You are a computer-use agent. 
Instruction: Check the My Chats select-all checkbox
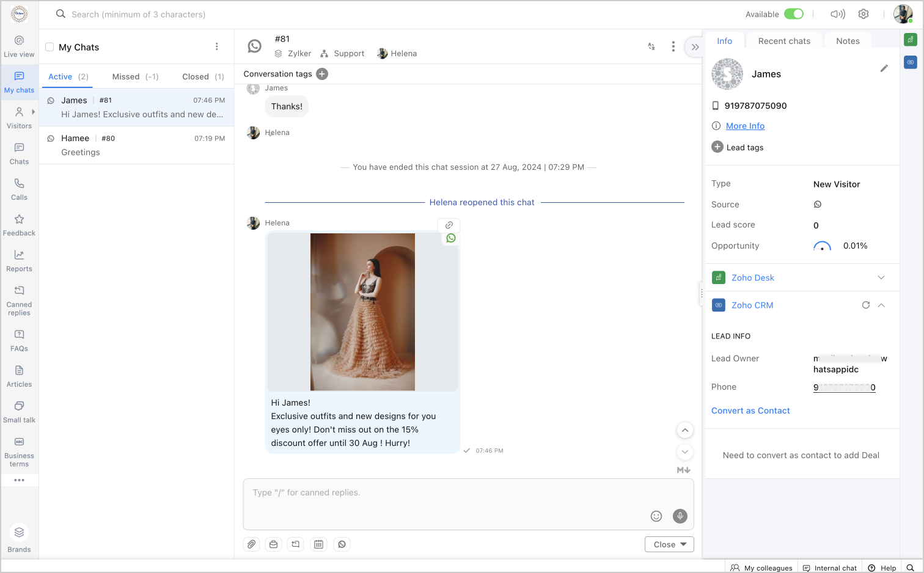50,47
